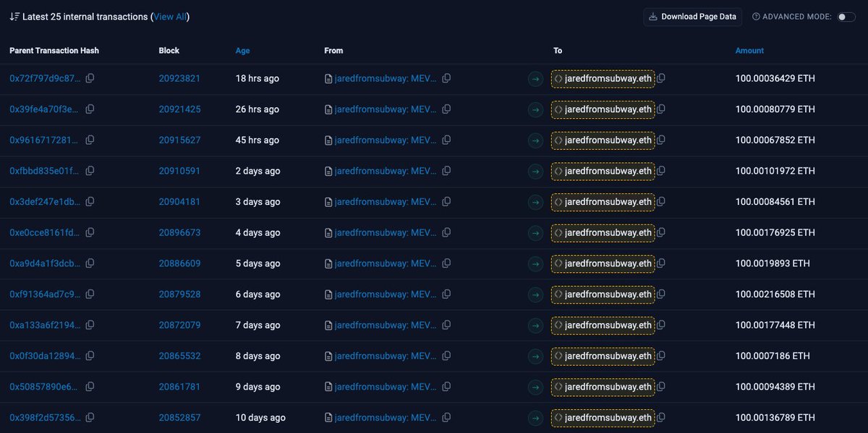Viewport: 868px width, 433px height.
Task: Copy To address in block 20915627 row
Action: pos(661,140)
